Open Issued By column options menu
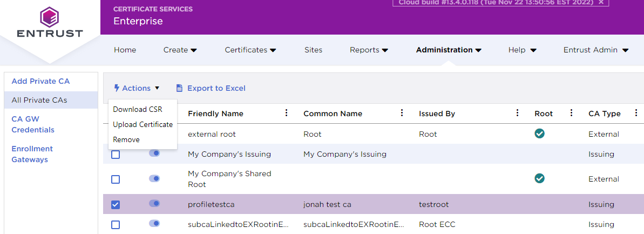This screenshot has width=644, height=234. (x=517, y=113)
